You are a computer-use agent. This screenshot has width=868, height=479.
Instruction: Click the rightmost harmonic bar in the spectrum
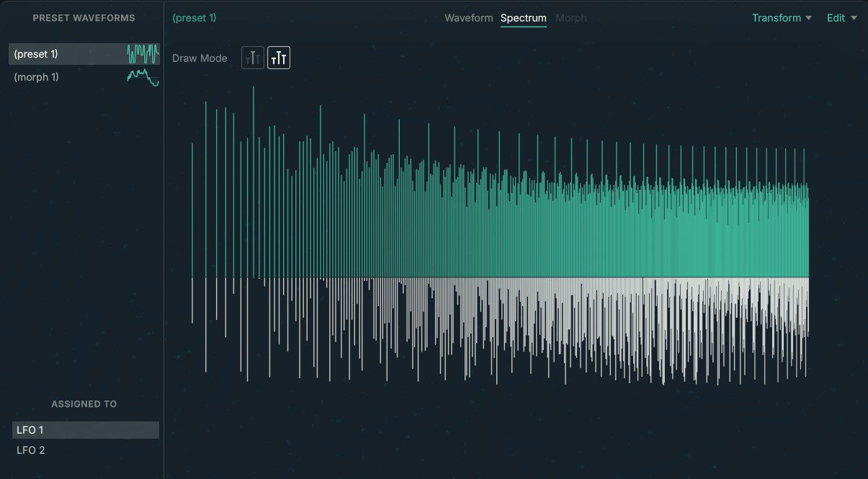[x=807, y=216]
